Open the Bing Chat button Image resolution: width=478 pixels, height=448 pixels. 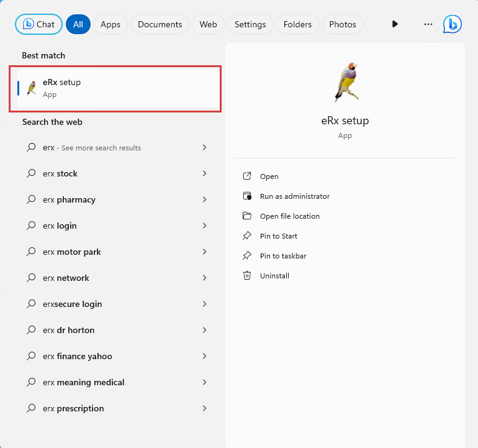click(x=38, y=24)
